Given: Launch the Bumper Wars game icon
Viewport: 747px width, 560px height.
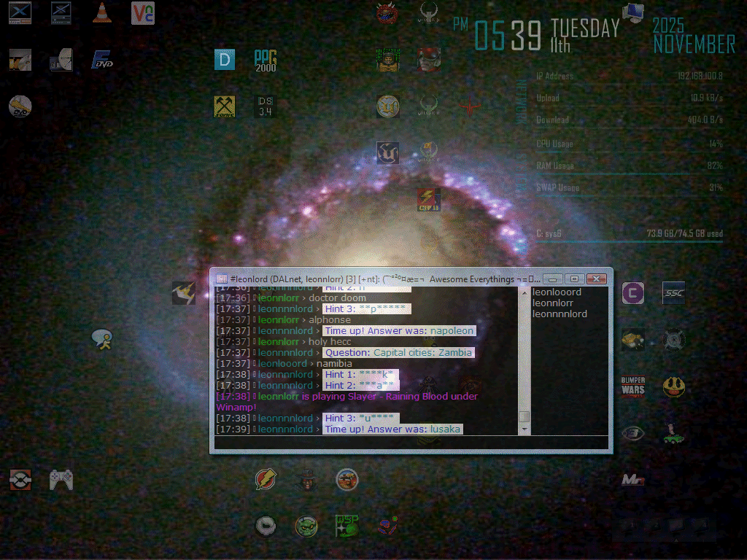Looking at the screenshot, I should coord(632,386).
